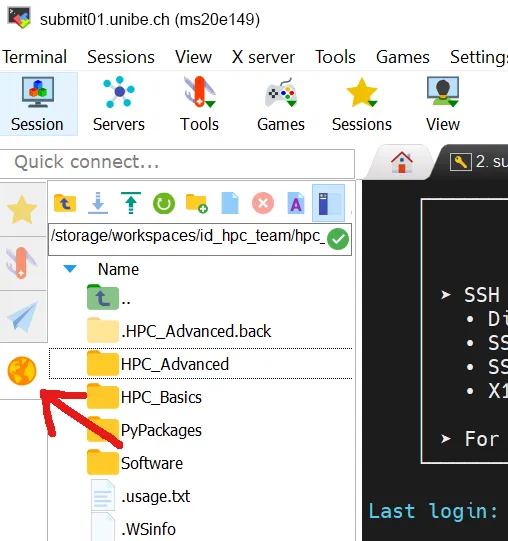This screenshot has height=541, width=508.
Task: Click the sort arrow beside Name
Action: [x=70, y=269]
